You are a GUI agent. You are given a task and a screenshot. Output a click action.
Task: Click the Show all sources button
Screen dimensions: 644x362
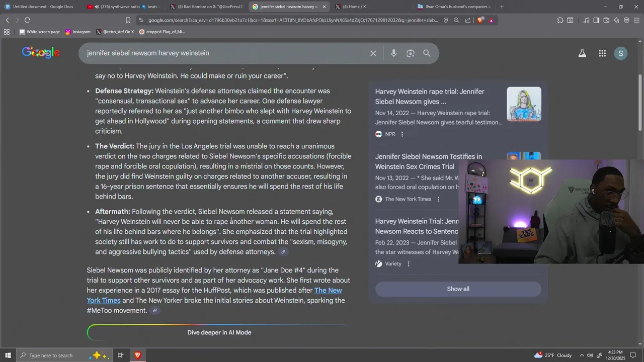pos(458,289)
